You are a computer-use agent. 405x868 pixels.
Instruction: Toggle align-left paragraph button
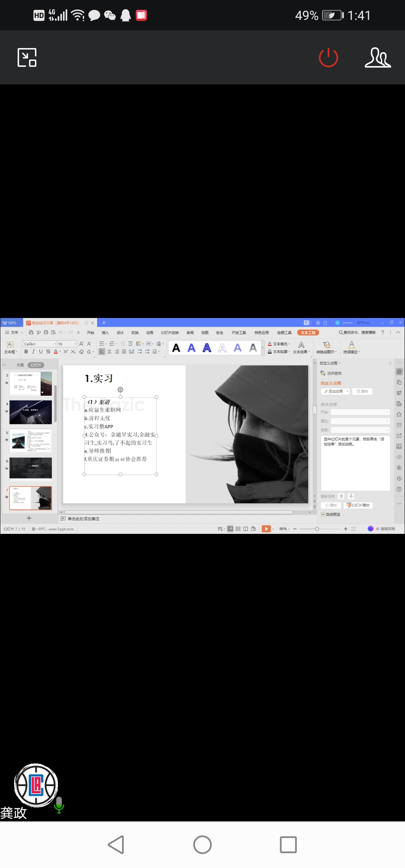(102, 352)
